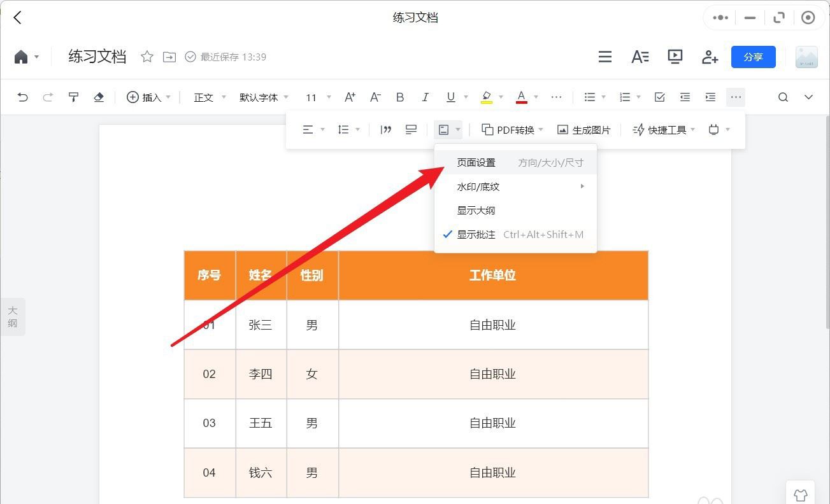
Task: Click 生成图片 button
Action: pyautogui.click(x=584, y=130)
